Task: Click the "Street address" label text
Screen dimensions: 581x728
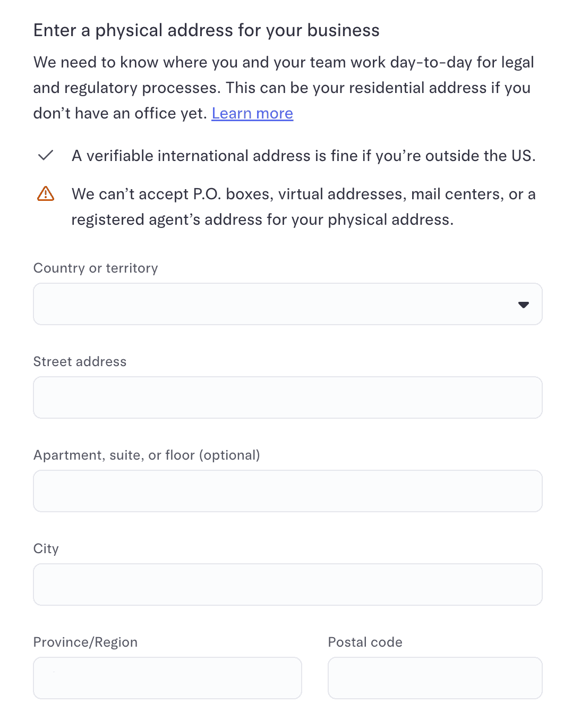Action: (80, 361)
